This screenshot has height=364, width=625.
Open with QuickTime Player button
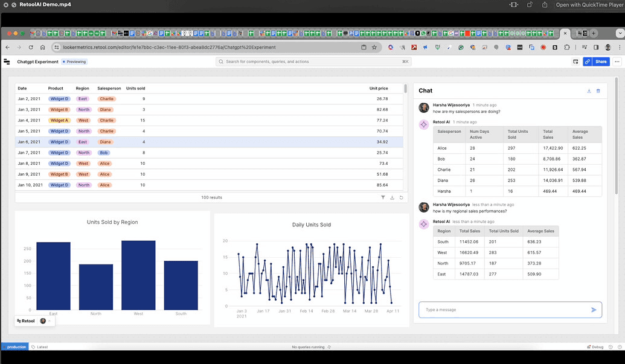589,5
